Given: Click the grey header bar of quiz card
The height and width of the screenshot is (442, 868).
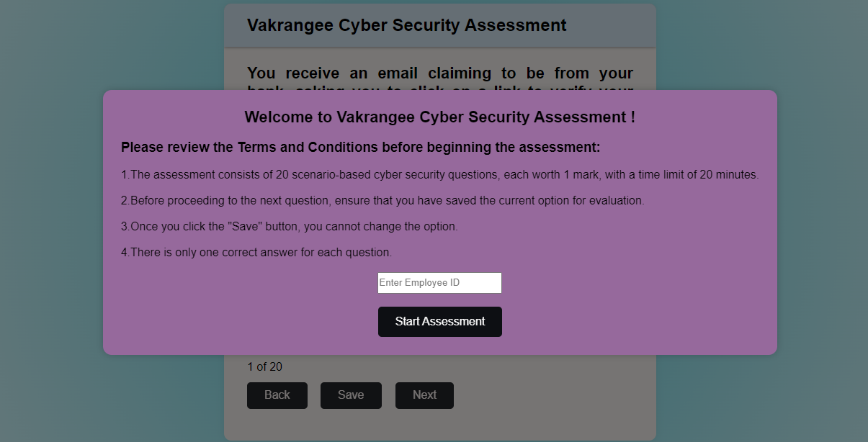Looking at the screenshot, I should coord(440,25).
